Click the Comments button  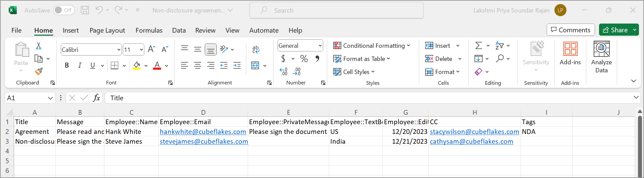point(571,30)
